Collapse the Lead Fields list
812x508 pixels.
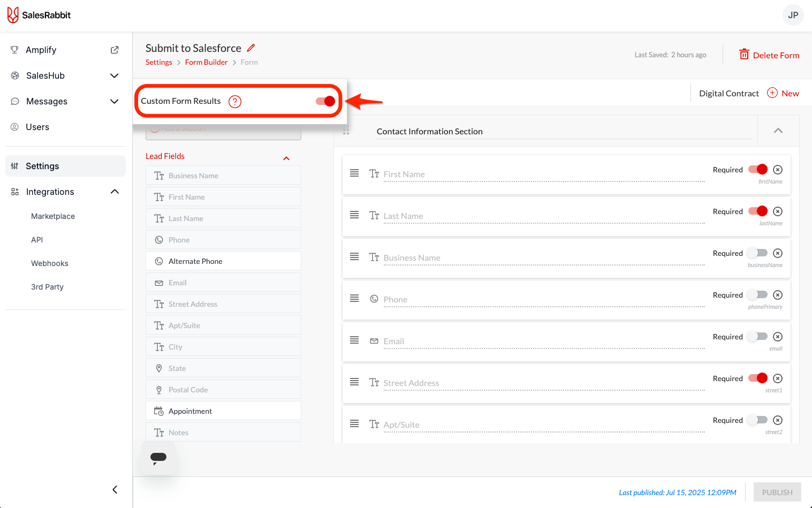click(286, 158)
